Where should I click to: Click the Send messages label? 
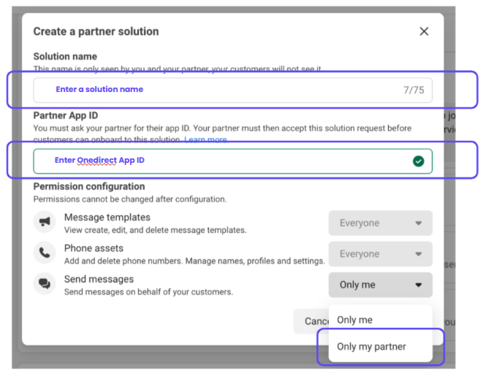click(x=99, y=279)
